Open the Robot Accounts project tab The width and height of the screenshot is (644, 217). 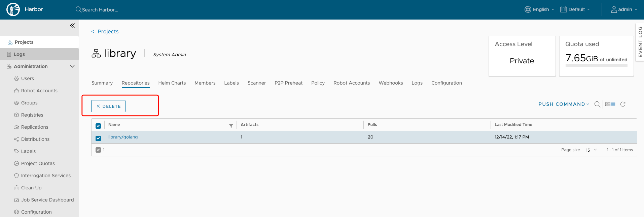click(352, 83)
